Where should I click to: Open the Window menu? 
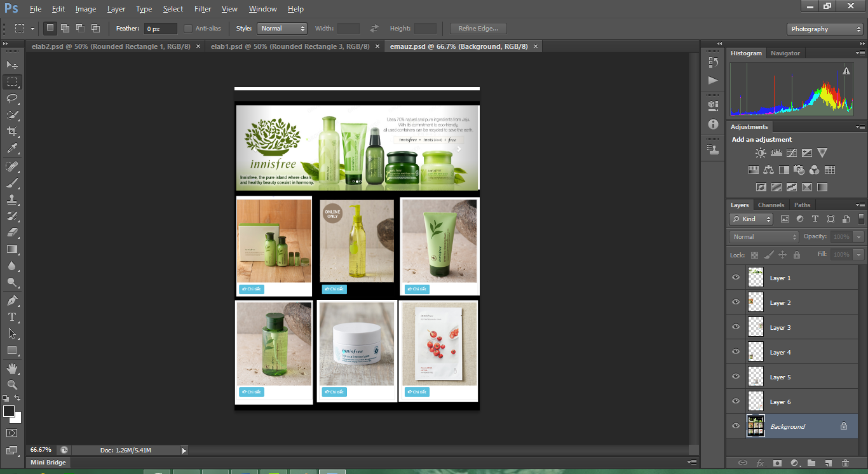[x=262, y=9]
